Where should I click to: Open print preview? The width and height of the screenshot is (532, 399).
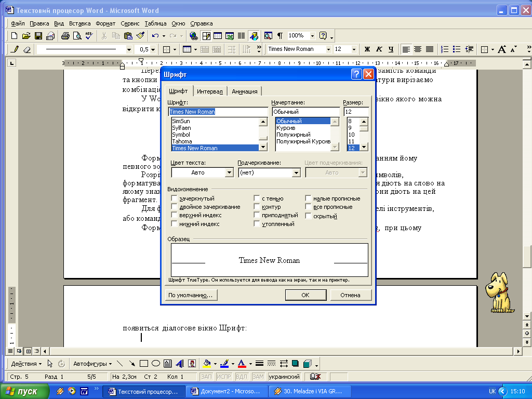(x=77, y=36)
